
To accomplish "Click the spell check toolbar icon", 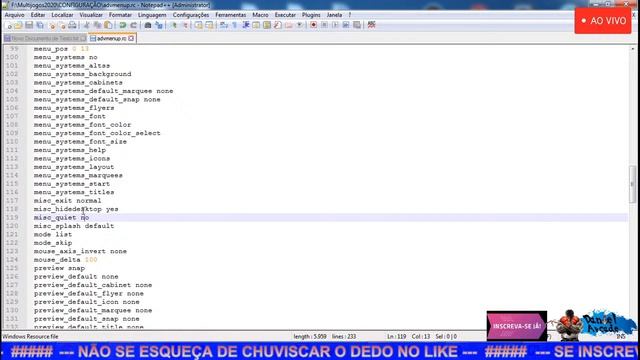I will [x=371, y=25].
